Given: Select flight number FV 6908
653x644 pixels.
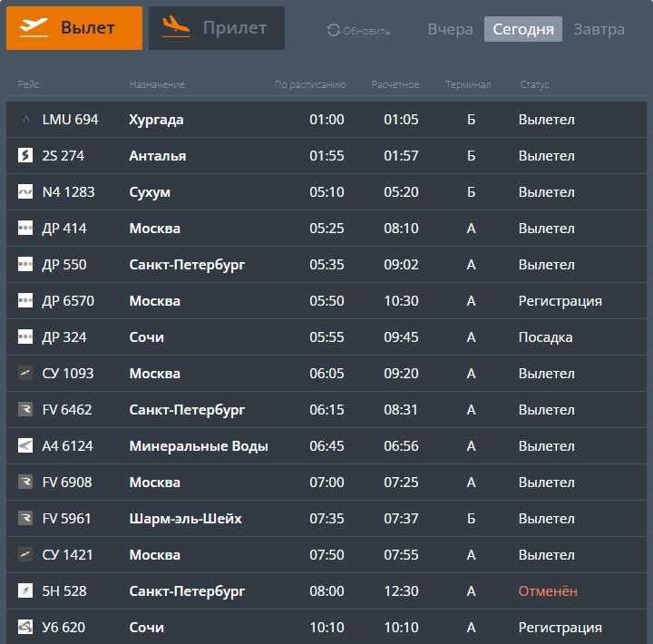Looking at the screenshot, I should click(x=67, y=482).
